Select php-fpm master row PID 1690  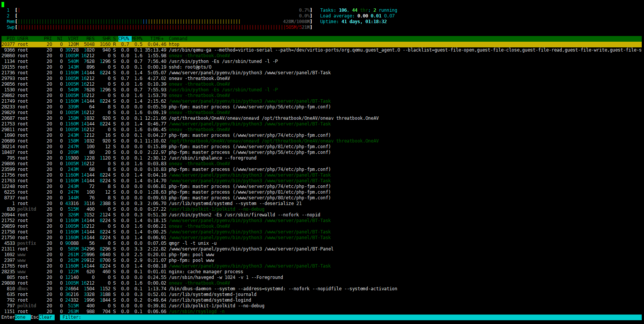tap(321, 135)
